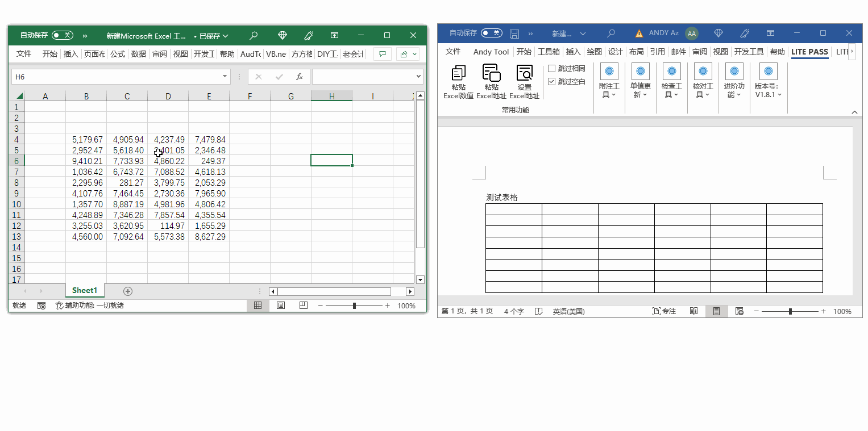Enable the Skip Same (跳过相同) checkbox
Screen dimensions: 868x431
point(551,69)
